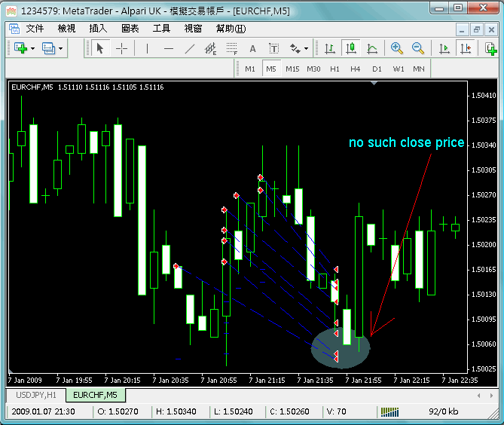This screenshot has width=504, height=425.
Task: Open the 插入 menu
Action: (98, 29)
